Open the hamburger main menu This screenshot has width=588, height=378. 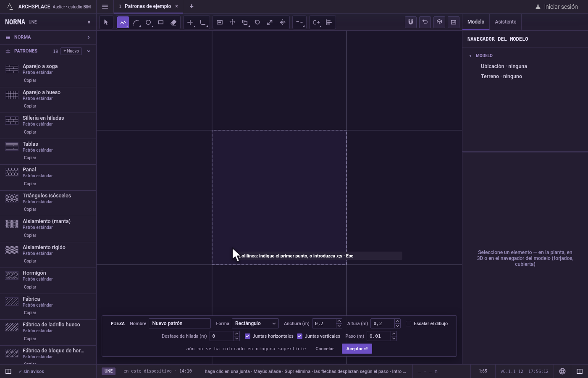[105, 7]
